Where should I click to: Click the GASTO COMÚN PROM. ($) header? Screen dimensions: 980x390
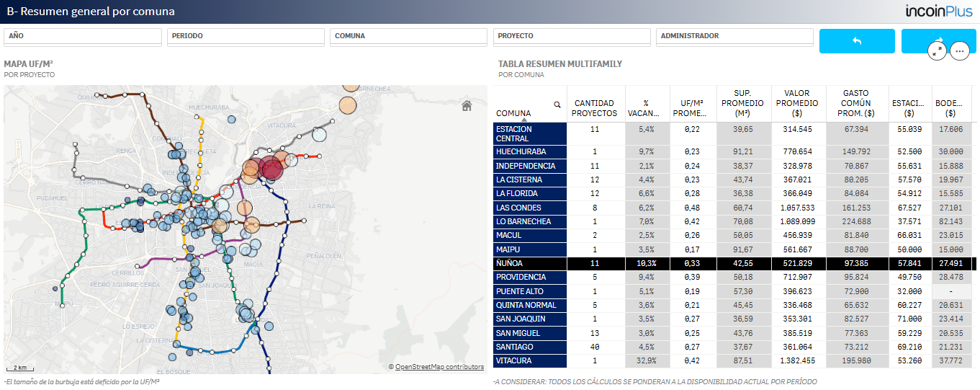click(855, 103)
